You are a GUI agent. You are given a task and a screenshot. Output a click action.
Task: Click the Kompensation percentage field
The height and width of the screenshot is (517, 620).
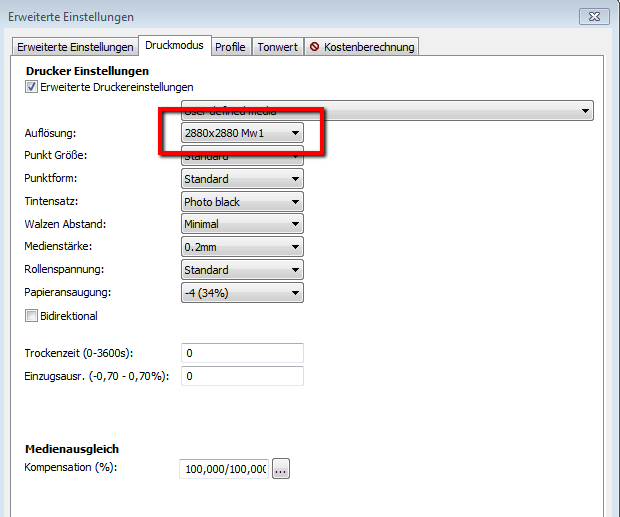click(x=224, y=469)
